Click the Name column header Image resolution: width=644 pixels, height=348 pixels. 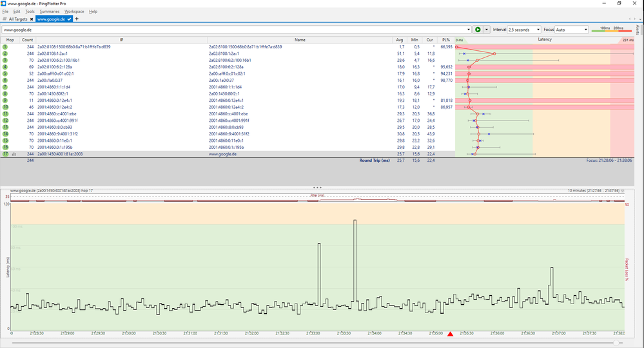click(x=300, y=40)
